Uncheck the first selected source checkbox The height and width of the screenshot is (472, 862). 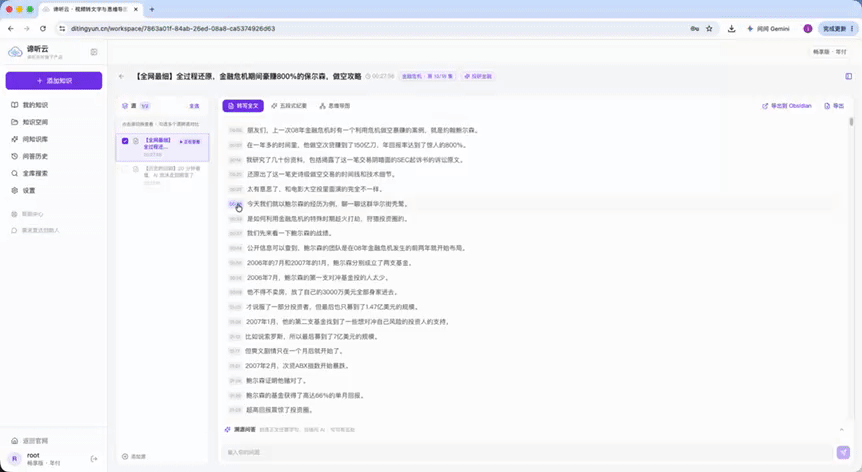tap(125, 141)
